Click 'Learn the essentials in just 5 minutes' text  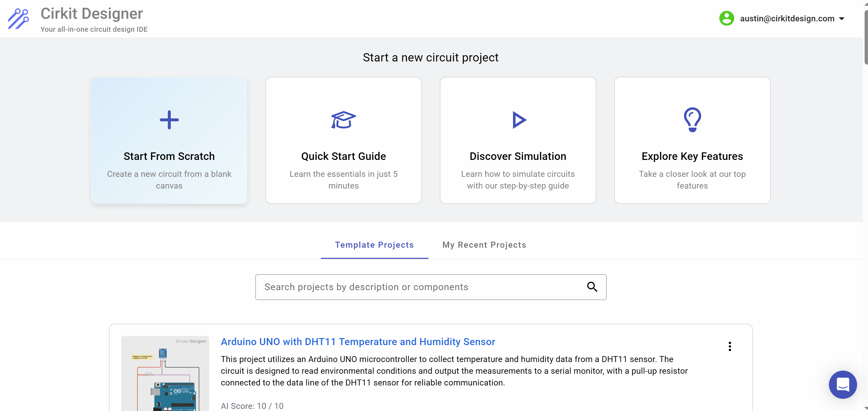click(343, 180)
